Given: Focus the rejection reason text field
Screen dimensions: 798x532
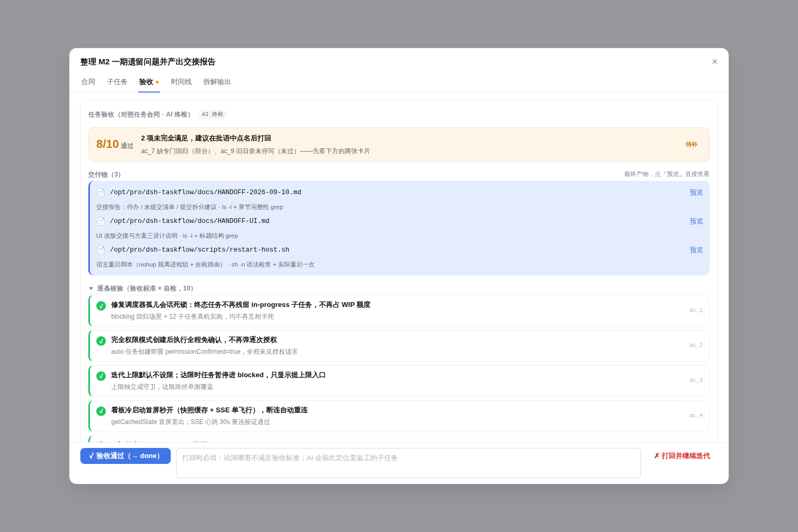Looking at the screenshot, I should (x=409, y=463).
